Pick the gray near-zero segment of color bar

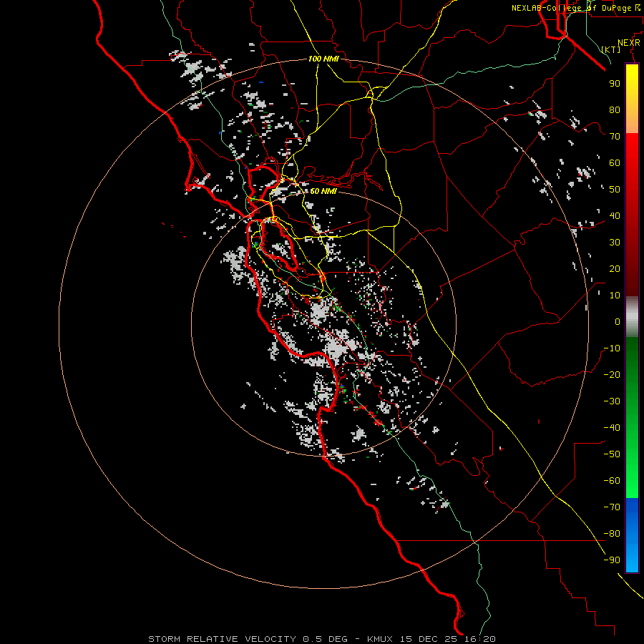tap(632, 317)
